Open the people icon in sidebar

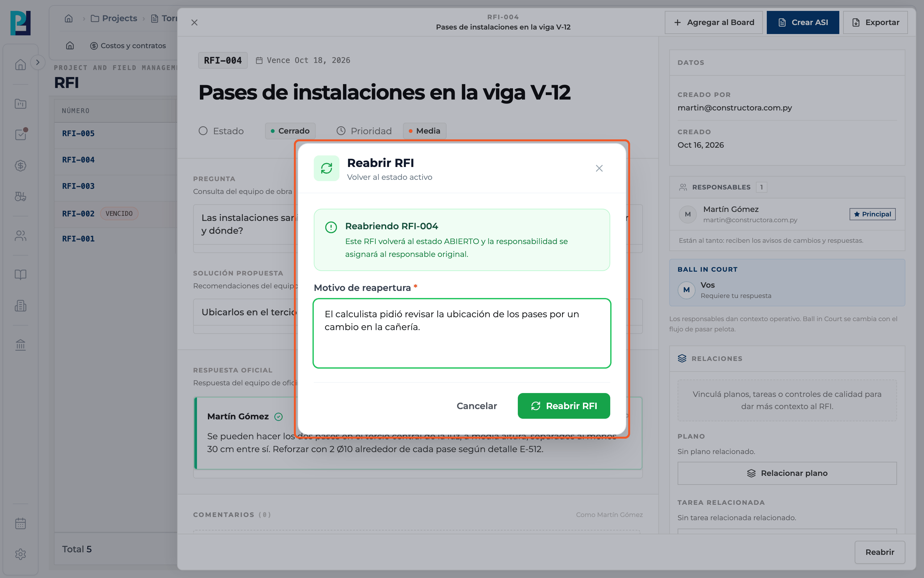tap(21, 236)
